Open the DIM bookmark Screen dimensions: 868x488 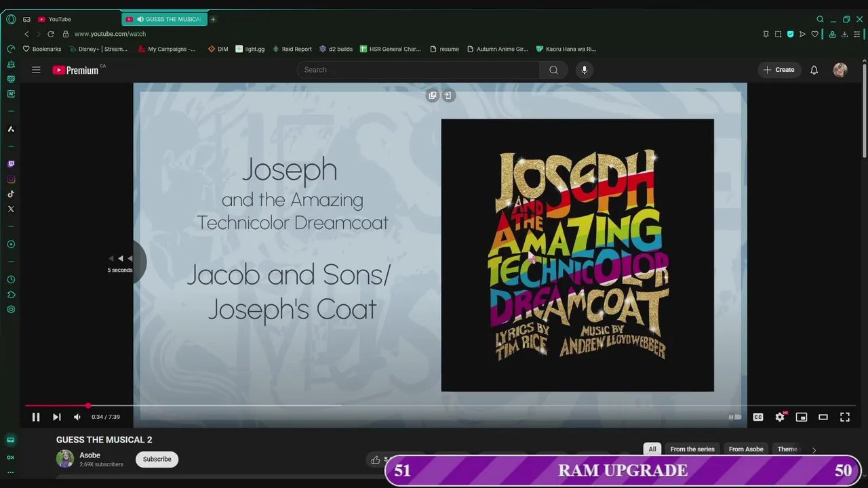click(x=218, y=49)
